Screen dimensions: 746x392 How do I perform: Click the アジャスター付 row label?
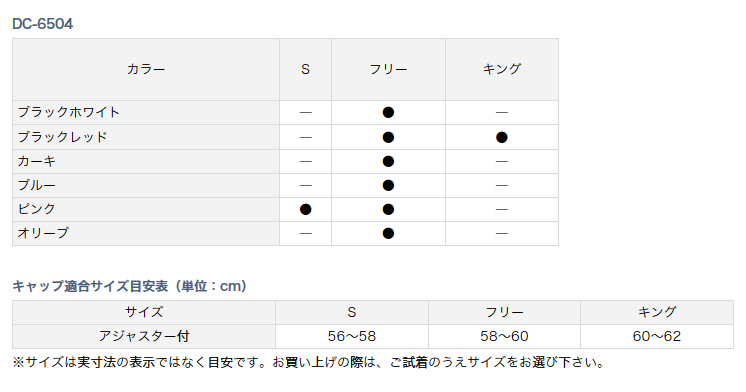144,337
